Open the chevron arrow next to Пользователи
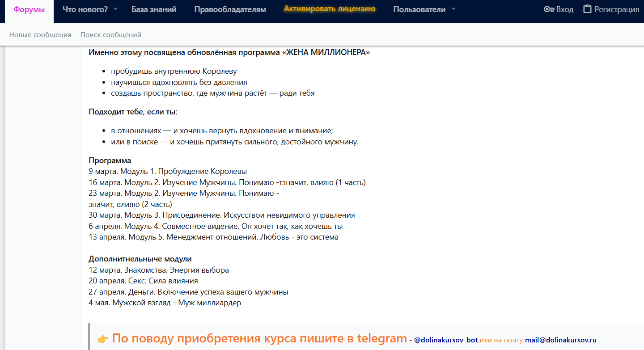 [x=453, y=9]
